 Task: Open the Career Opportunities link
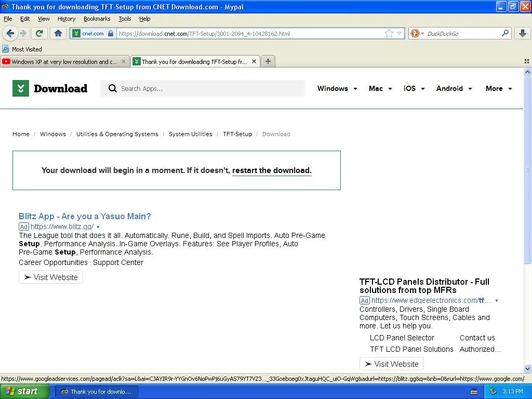click(53, 262)
